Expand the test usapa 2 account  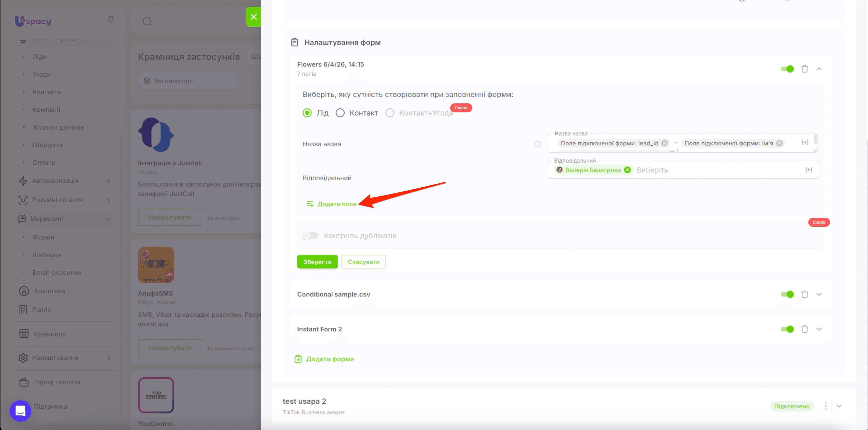(839, 406)
